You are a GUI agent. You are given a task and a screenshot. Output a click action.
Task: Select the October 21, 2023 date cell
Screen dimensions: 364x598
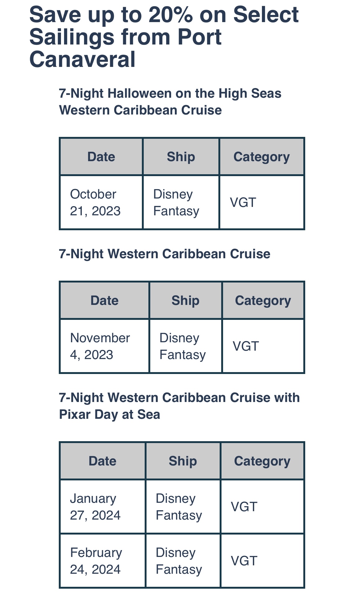(x=95, y=203)
